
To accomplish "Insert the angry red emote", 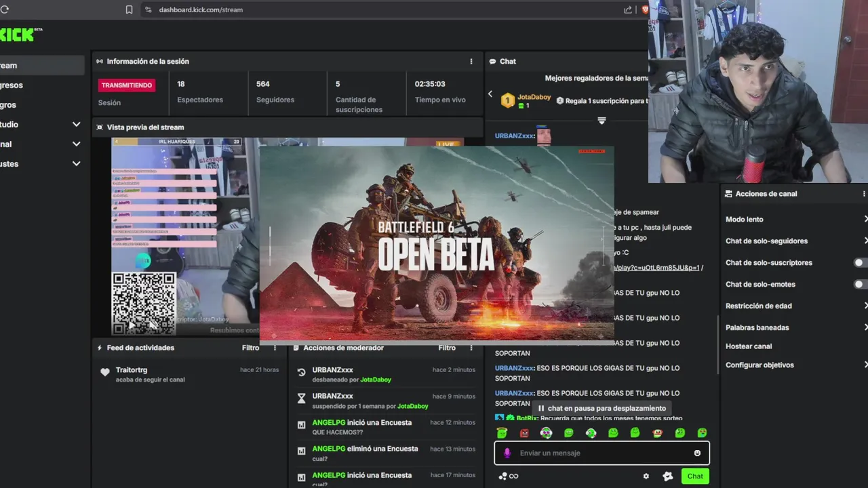I will pyautogui.click(x=524, y=432).
